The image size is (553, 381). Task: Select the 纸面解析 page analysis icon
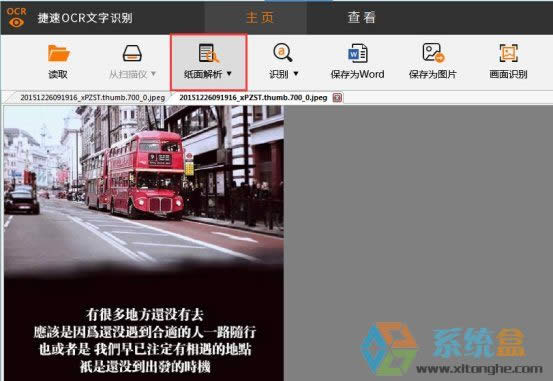pyautogui.click(x=208, y=53)
